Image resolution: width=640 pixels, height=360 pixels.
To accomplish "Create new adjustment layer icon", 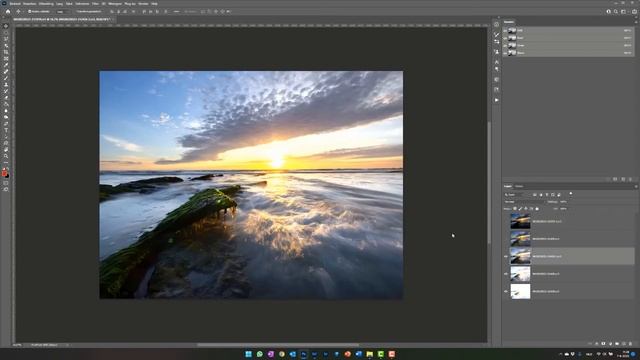I will point(611,343).
